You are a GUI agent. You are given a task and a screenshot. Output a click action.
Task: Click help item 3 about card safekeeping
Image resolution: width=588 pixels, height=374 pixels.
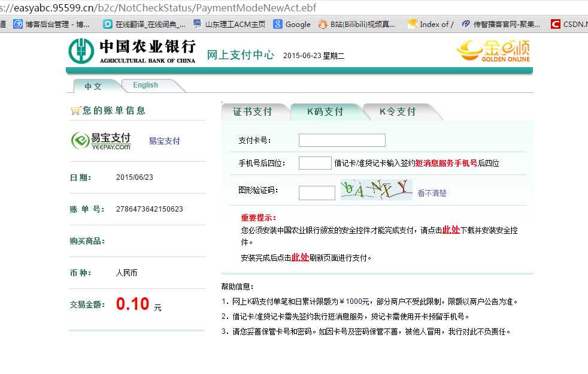(366, 331)
